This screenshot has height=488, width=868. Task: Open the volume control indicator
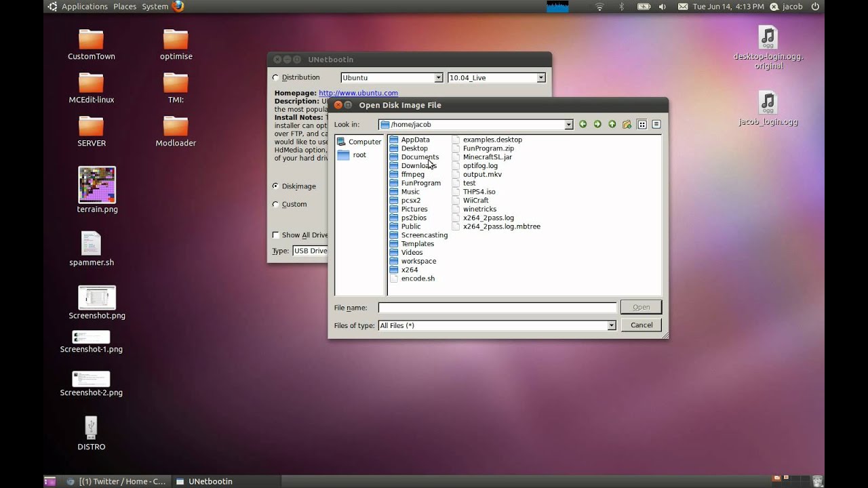662,6
